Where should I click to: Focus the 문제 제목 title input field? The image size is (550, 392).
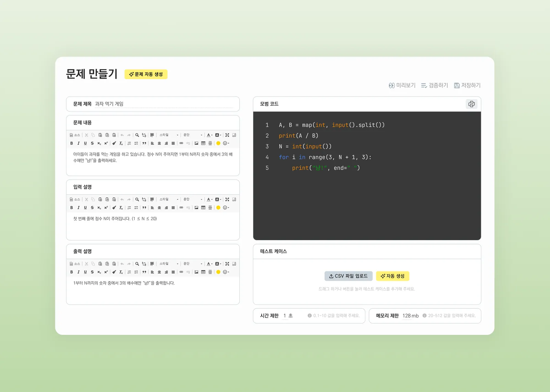pyautogui.click(x=164, y=104)
